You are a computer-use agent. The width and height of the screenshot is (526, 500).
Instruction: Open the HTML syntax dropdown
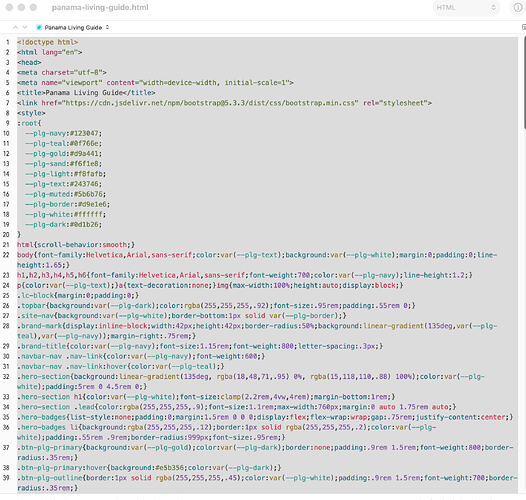466,7
